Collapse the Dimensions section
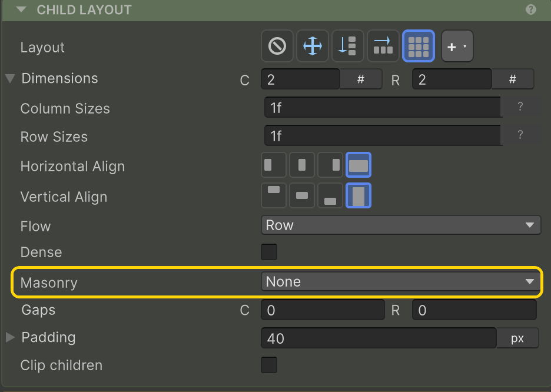This screenshot has width=551, height=392. [x=10, y=78]
